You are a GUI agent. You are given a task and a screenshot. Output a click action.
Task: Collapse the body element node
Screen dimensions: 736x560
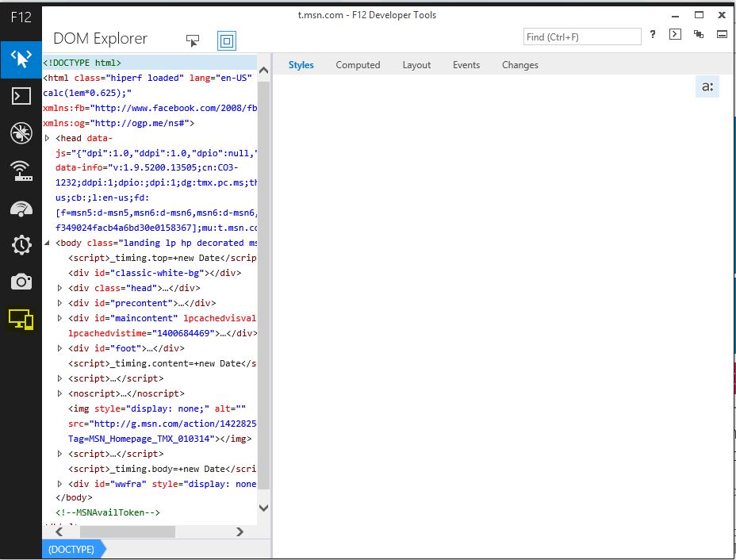48,243
